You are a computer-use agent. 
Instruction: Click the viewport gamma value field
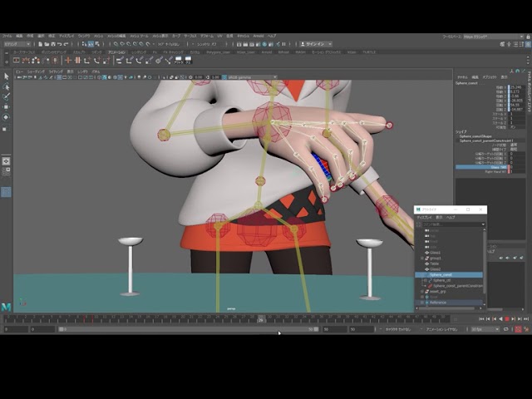pos(215,77)
